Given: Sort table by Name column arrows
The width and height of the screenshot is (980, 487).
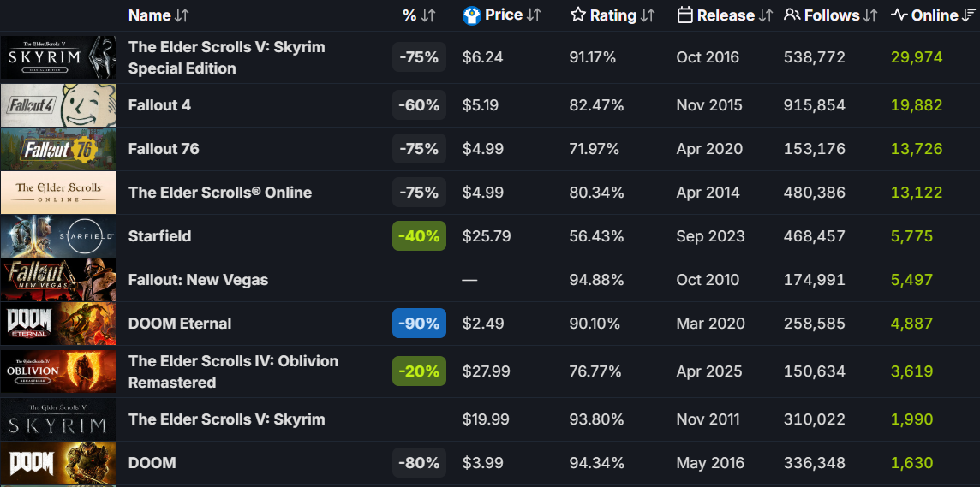Looking at the screenshot, I should point(181,15).
